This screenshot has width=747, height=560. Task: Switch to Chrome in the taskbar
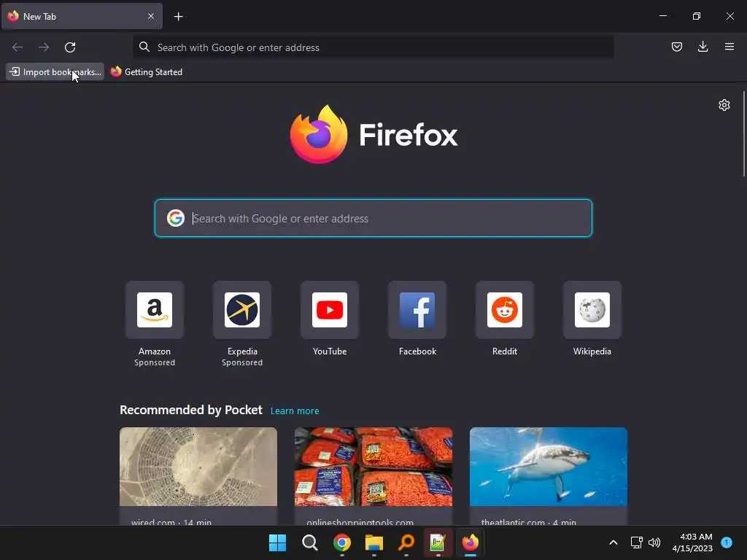(342, 542)
